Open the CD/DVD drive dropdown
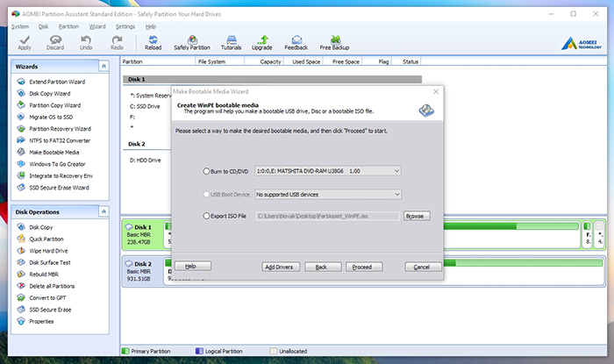Screen dimensions: 614x364 [328, 171]
